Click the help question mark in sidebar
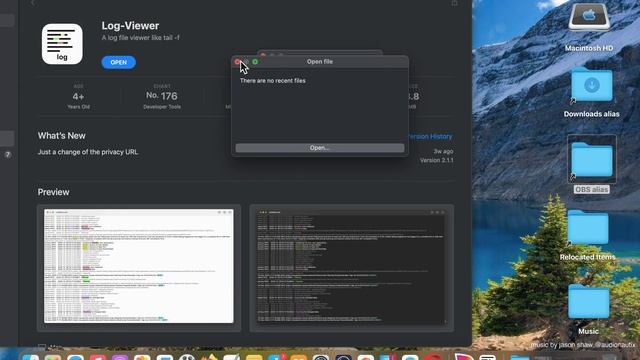The image size is (640, 360). click(8, 155)
